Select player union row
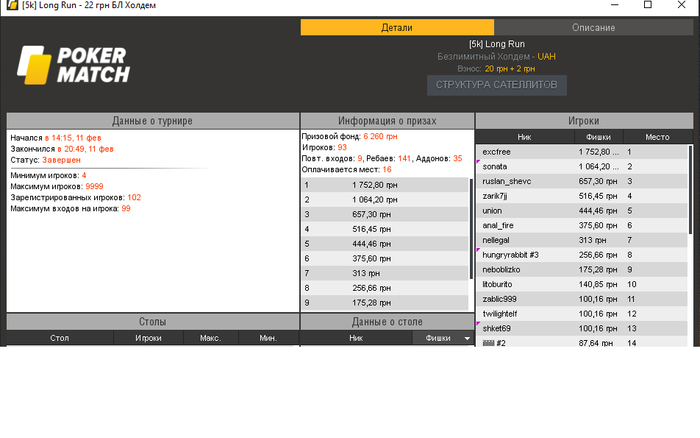 pyautogui.click(x=582, y=211)
